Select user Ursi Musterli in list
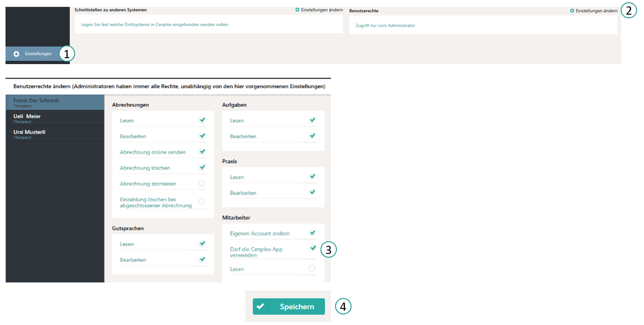Viewport: 644px width, 325px height. click(29, 134)
